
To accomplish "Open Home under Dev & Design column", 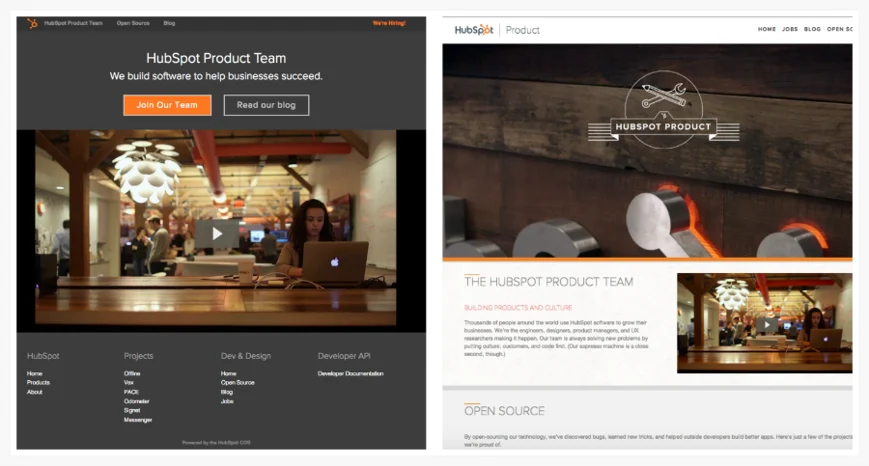I will click(x=228, y=373).
